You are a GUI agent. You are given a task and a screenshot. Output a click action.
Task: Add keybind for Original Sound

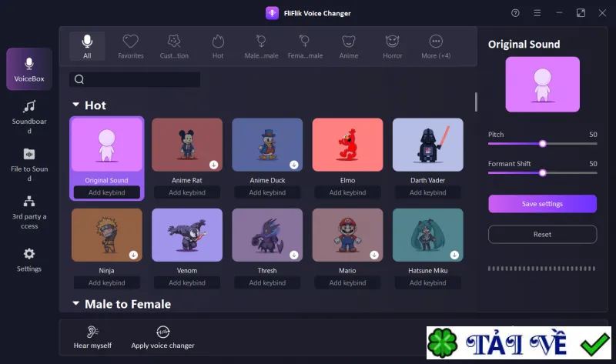(107, 192)
